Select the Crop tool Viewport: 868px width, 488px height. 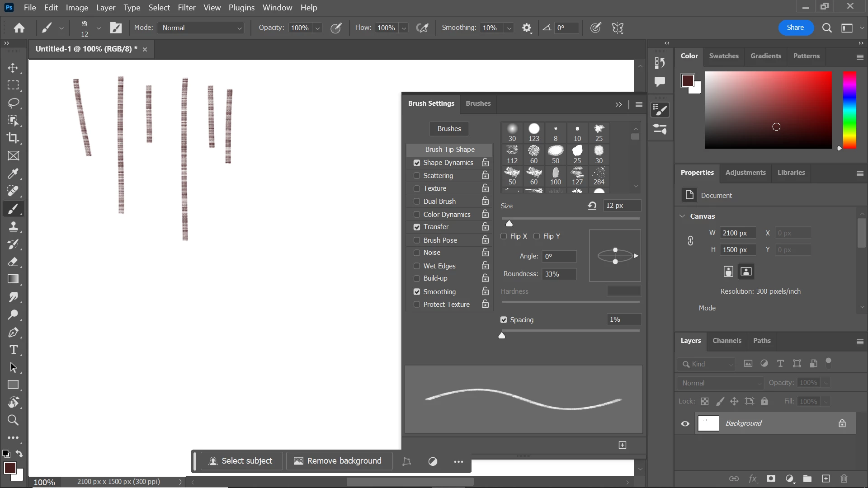[13, 138]
